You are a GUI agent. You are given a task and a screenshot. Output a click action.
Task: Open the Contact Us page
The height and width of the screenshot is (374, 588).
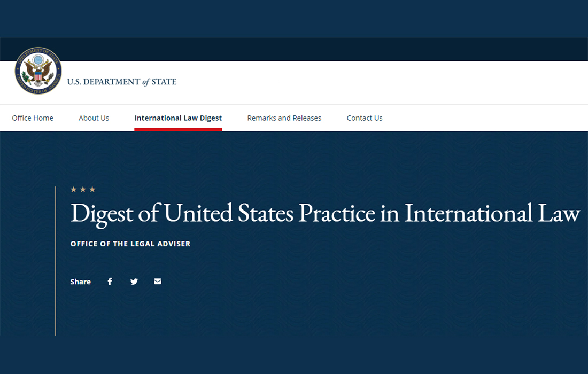click(x=365, y=118)
